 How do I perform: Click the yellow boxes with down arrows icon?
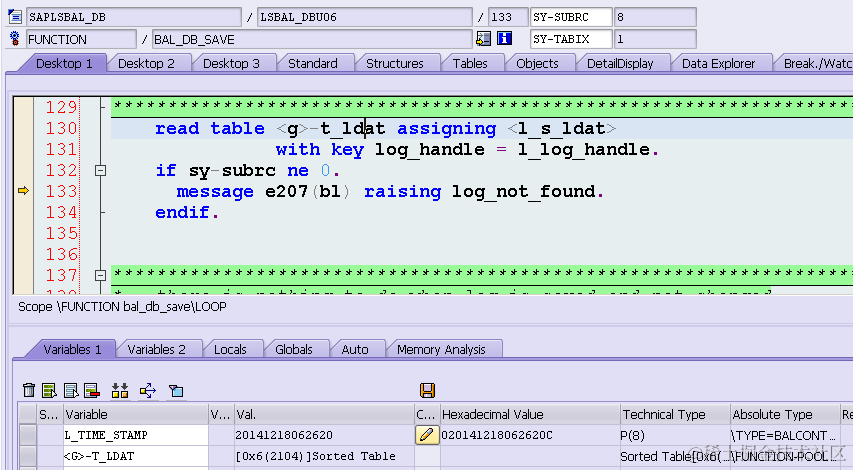[x=120, y=390]
